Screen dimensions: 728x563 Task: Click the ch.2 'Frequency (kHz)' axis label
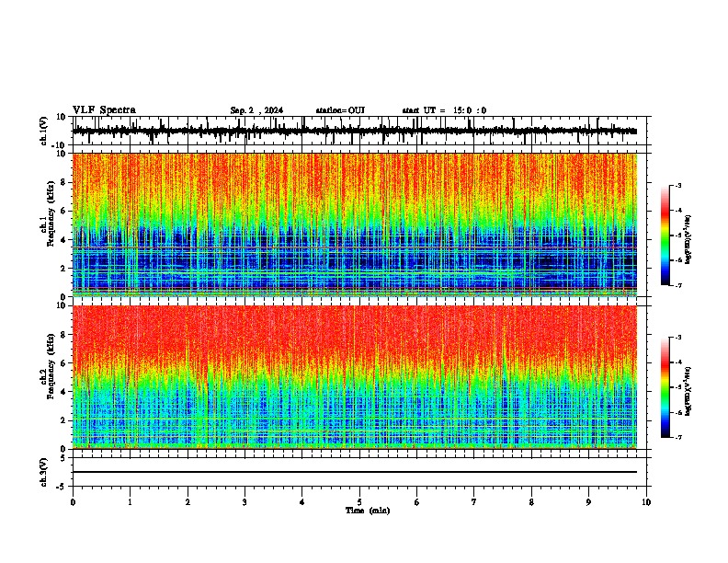click(x=51, y=366)
